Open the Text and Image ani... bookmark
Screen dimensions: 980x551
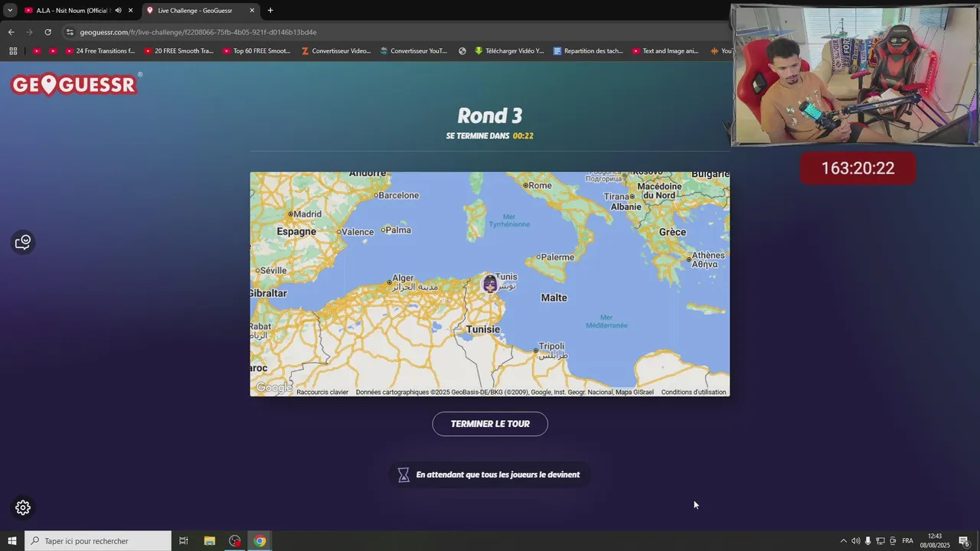coord(665,51)
